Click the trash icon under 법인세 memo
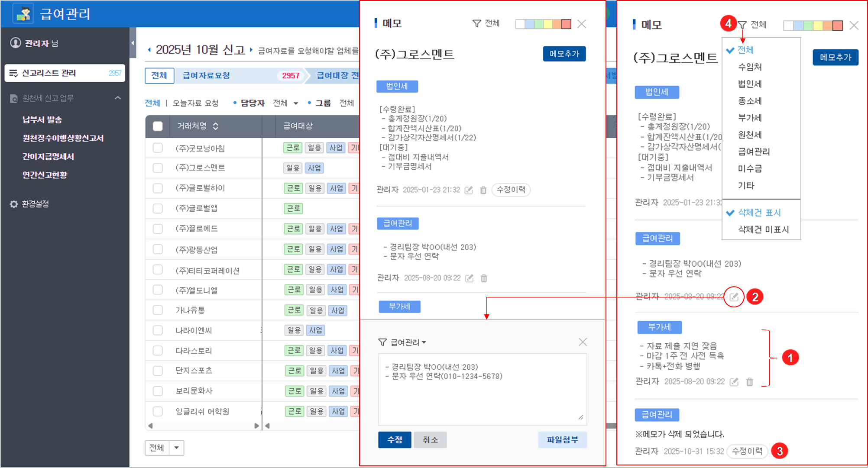Image resolution: width=868 pixels, height=468 pixels. coord(483,190)
